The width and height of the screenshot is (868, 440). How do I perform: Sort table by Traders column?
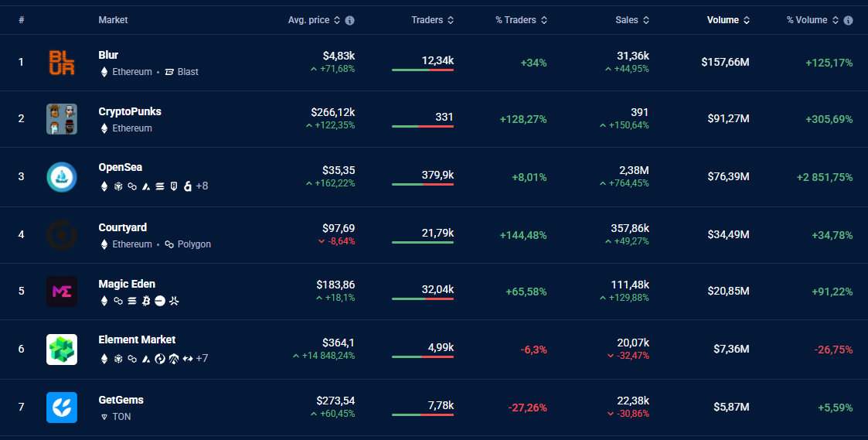tap(432, 20)
